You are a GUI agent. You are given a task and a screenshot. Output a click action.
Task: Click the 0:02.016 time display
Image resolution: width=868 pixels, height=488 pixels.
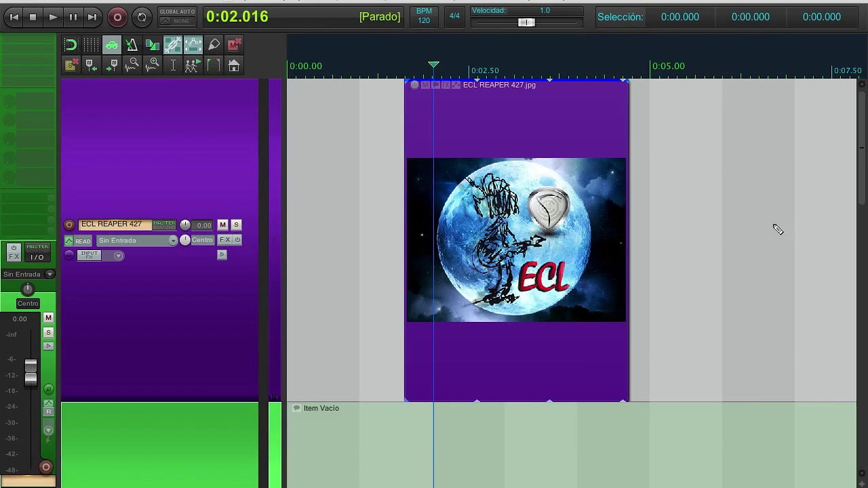click(237, 16)
